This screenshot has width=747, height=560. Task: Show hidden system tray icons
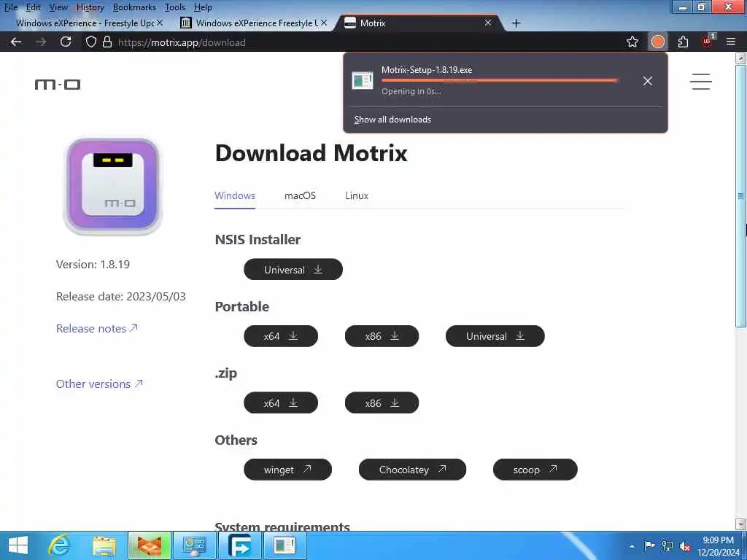pyautogui.click(x=632, y=546)
